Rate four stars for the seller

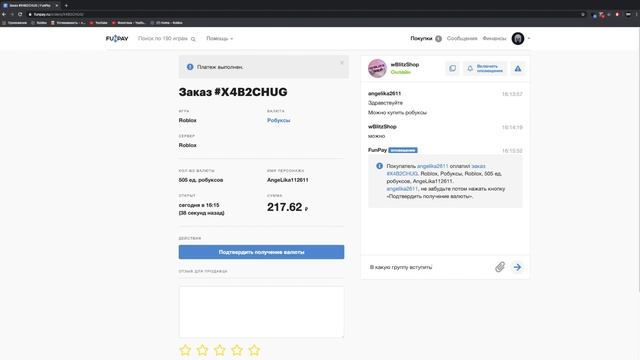coord(237,350)
